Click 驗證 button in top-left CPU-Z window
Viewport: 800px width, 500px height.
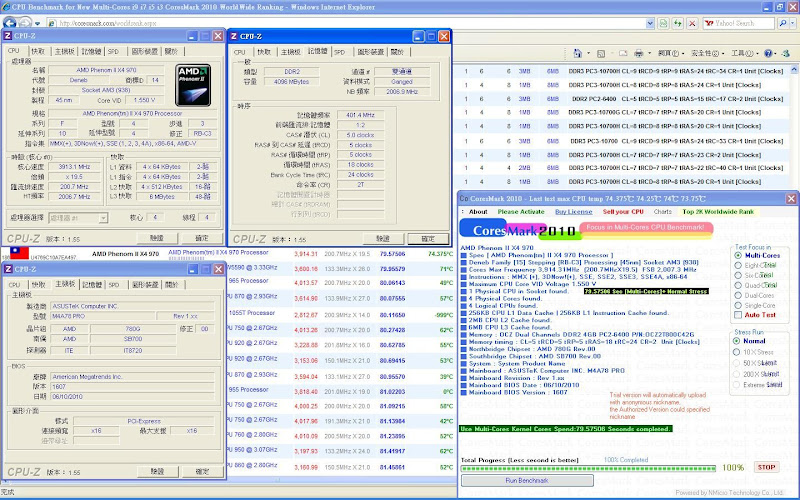(x=157, y=238)
